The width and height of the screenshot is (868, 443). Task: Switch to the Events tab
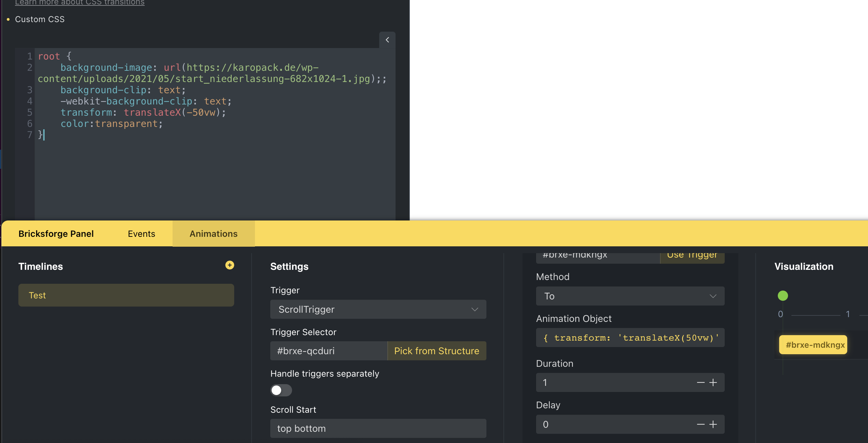click(142, 234)
